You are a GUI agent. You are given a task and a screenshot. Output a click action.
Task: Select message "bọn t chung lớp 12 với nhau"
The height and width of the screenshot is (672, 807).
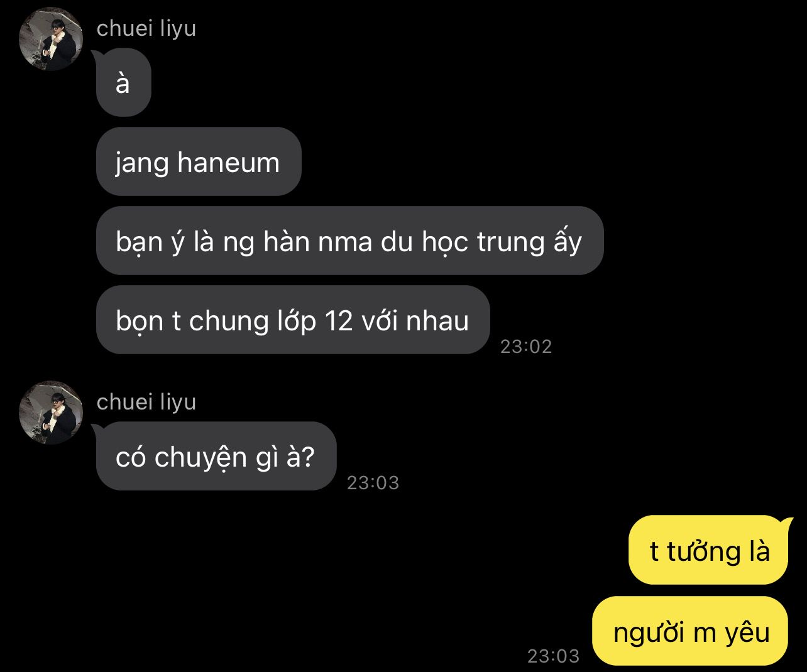click(x=293, y=320)
